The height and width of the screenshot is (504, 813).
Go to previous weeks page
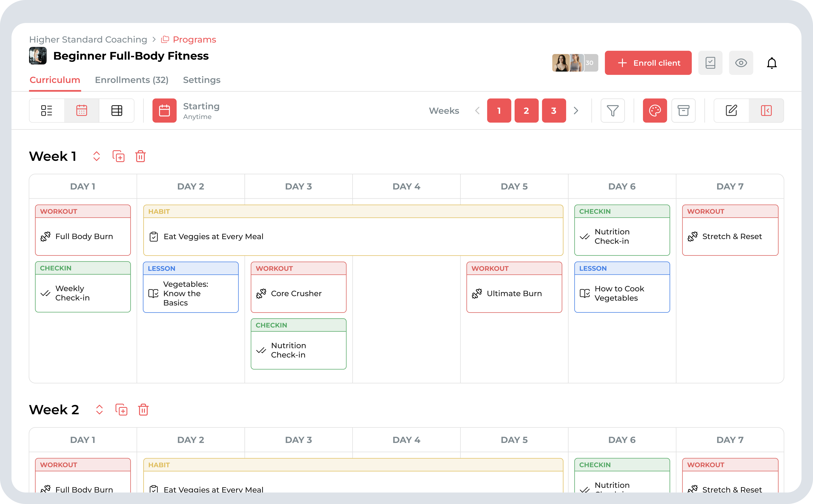pos(477,110)
